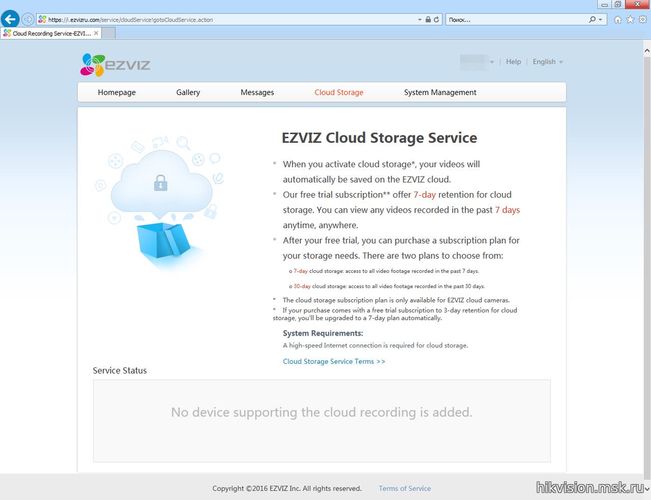
Task: Expand the address bar history dropdown arrow
Action: (x=420, y=20)
